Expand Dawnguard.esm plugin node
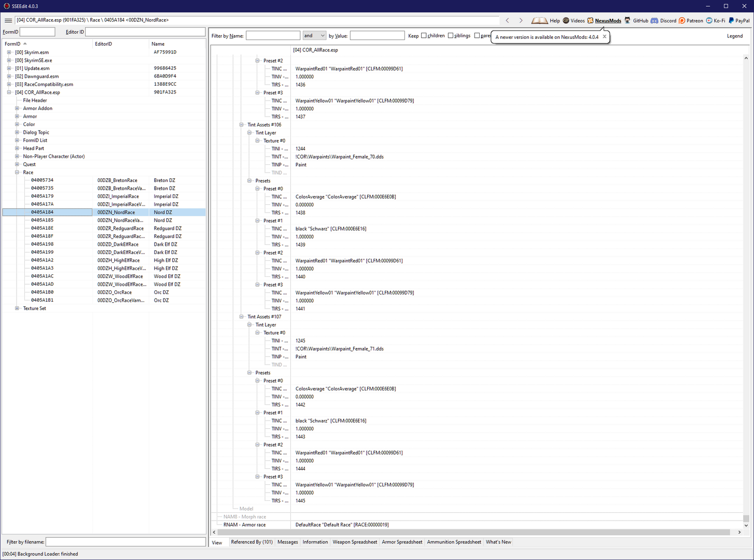 click(9, 76)
